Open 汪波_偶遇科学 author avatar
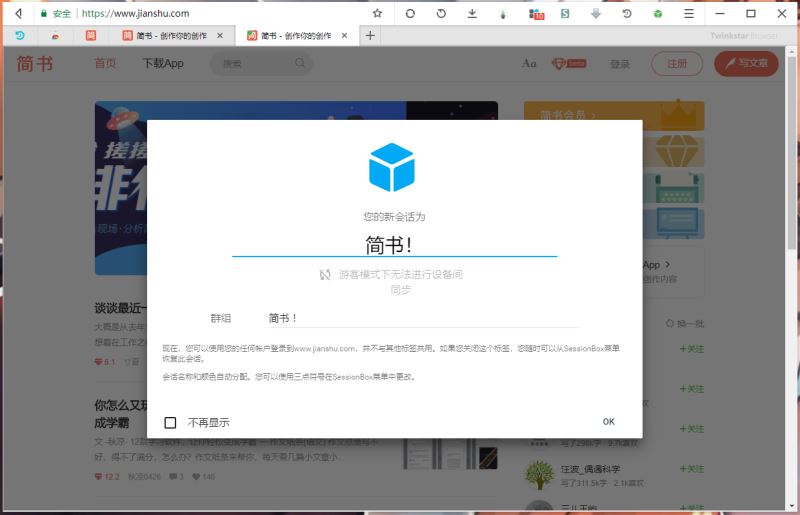 pyautogui.click(x=539, y=475)
